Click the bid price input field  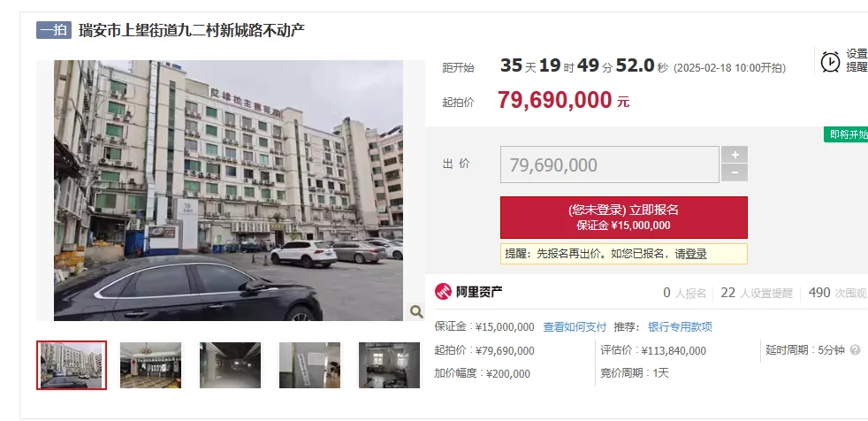[x=610, y=165]
